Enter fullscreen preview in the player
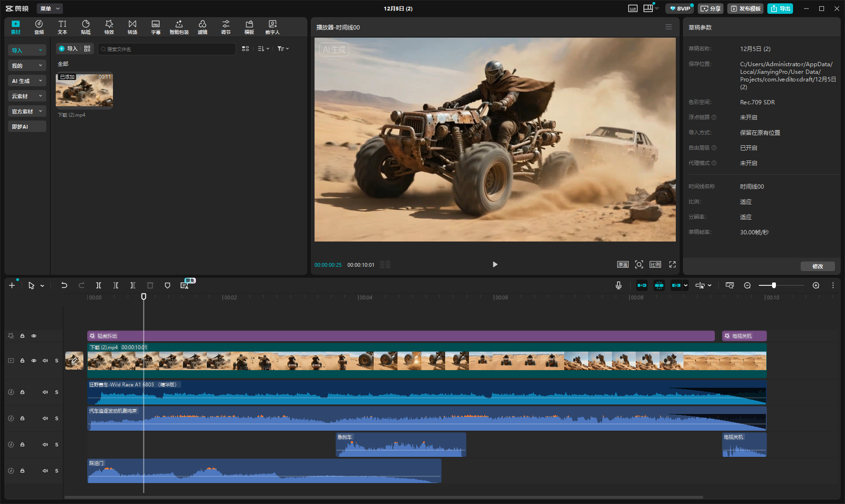 (x=672, y=264)
